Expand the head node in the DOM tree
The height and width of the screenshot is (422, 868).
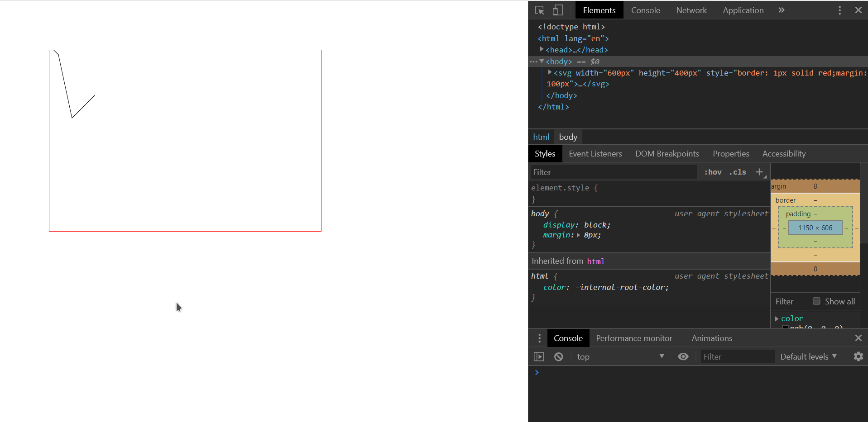(x=542, y=50)
